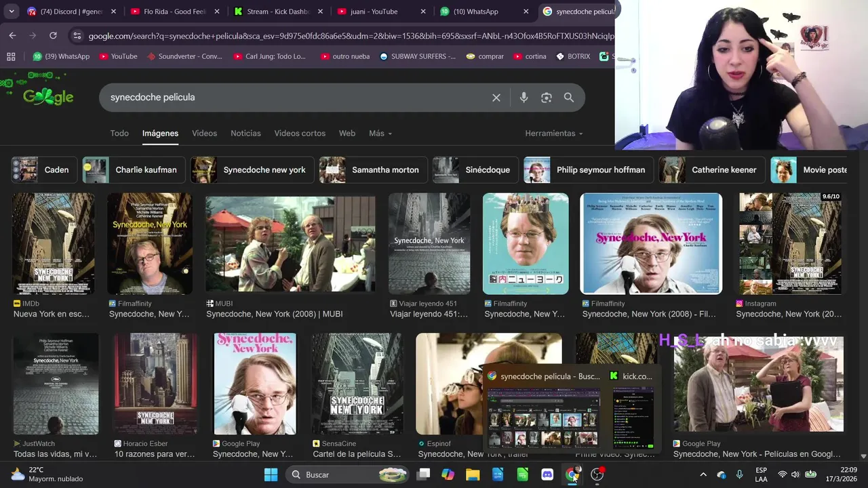
Task: Filter images by Sinécdoque chip
Action: (x=475, y=170)
